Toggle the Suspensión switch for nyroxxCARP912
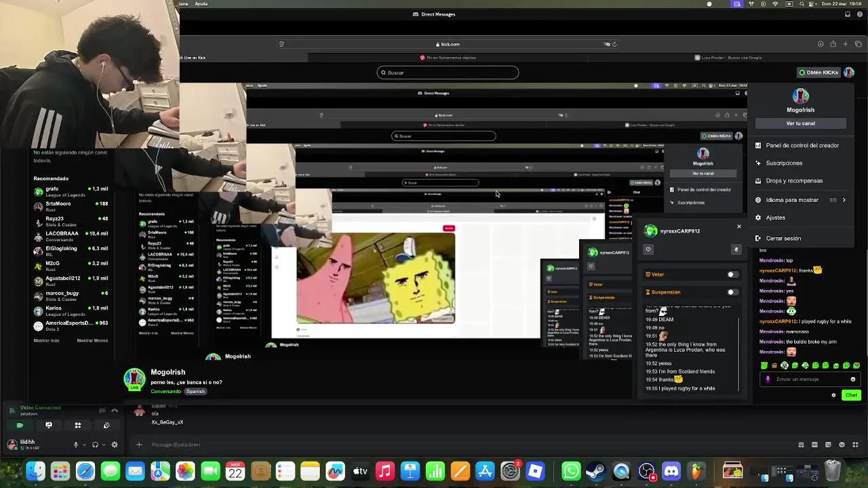 pos(732,292)
